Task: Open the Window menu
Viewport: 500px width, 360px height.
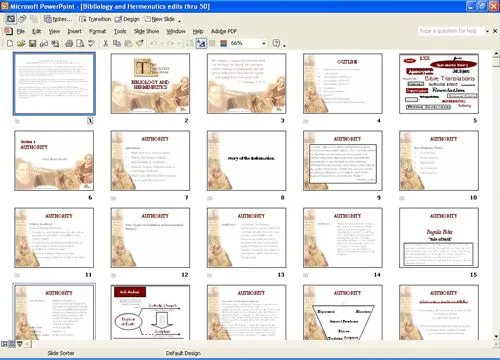Action: 176,31
